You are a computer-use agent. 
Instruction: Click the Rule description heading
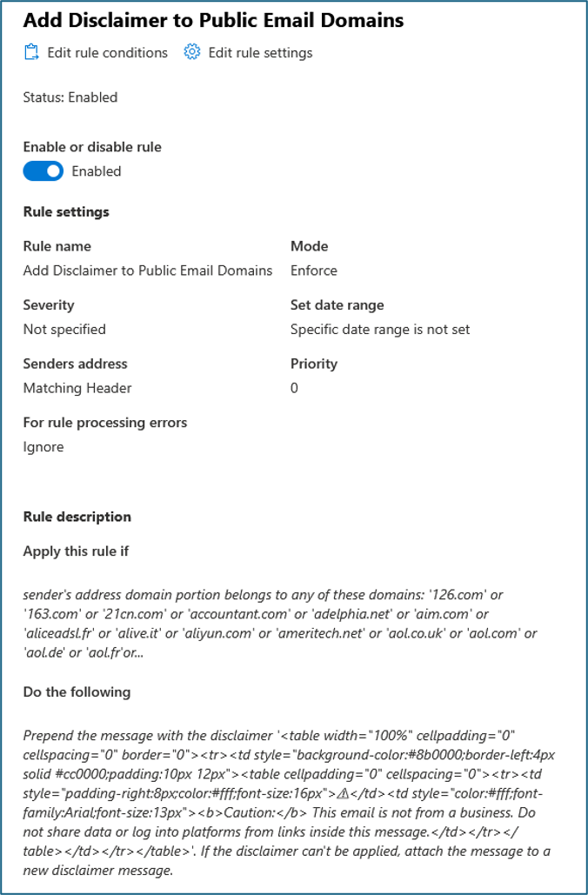coord(77,517)
